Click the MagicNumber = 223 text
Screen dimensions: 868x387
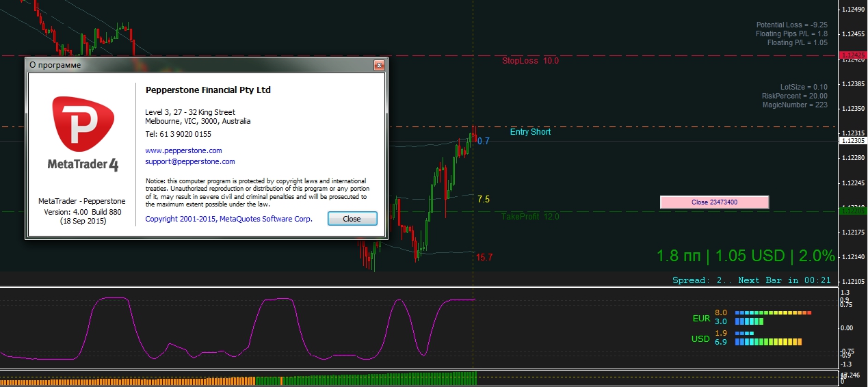[795, 105]
